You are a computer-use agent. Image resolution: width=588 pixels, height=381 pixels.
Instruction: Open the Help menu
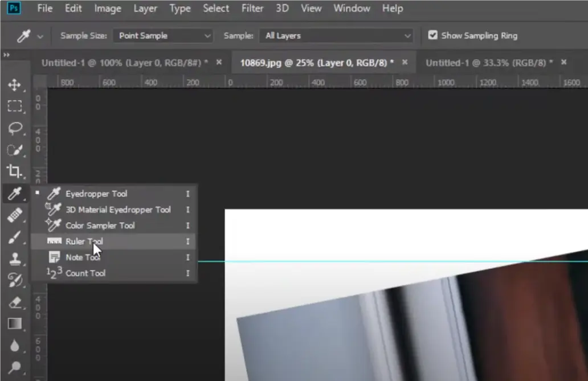coord(393,8)
